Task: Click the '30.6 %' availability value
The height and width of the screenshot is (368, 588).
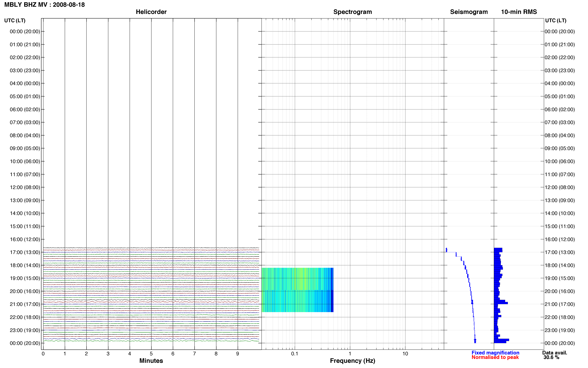Action: click(551, 357)
